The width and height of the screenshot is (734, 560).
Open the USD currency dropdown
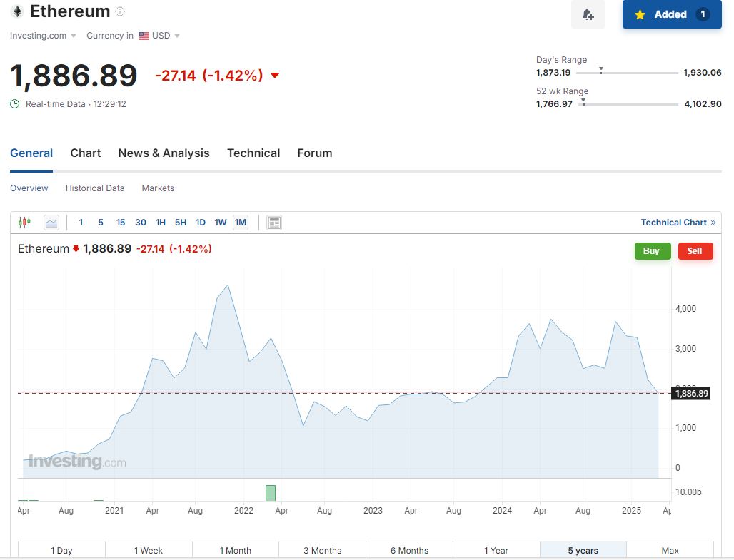(x=166, y=36)
